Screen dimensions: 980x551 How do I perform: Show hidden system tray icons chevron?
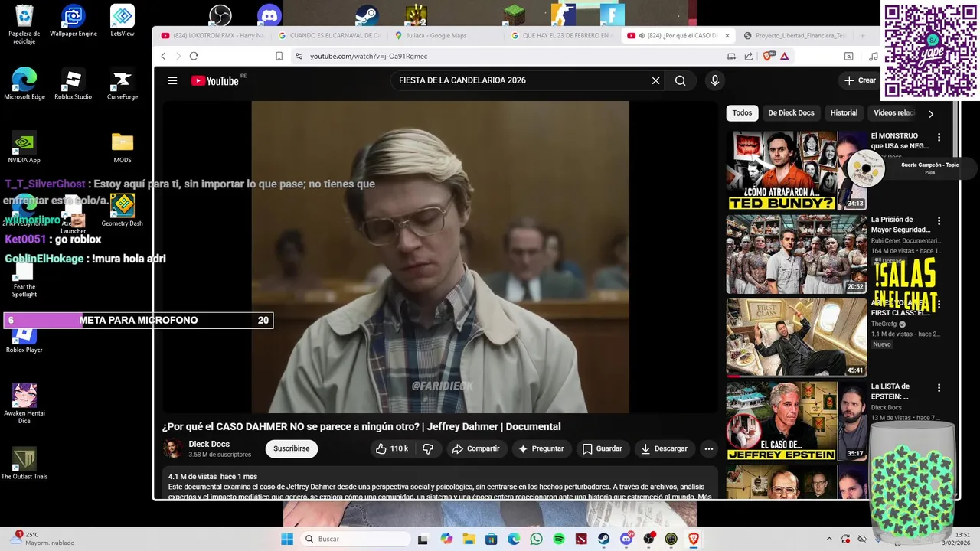pos(829,539)
